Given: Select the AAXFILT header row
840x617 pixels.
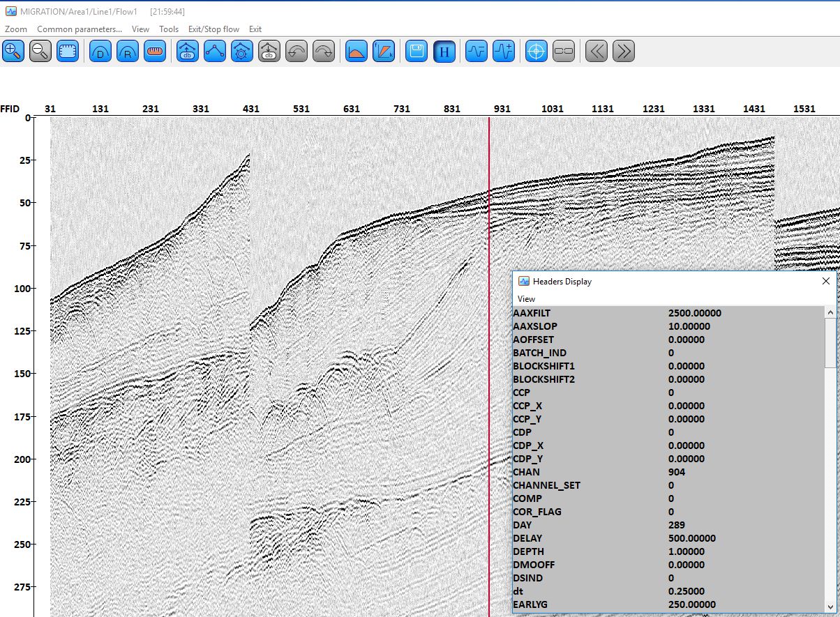Looking at the screenshot, I should [x=668, y=313].
